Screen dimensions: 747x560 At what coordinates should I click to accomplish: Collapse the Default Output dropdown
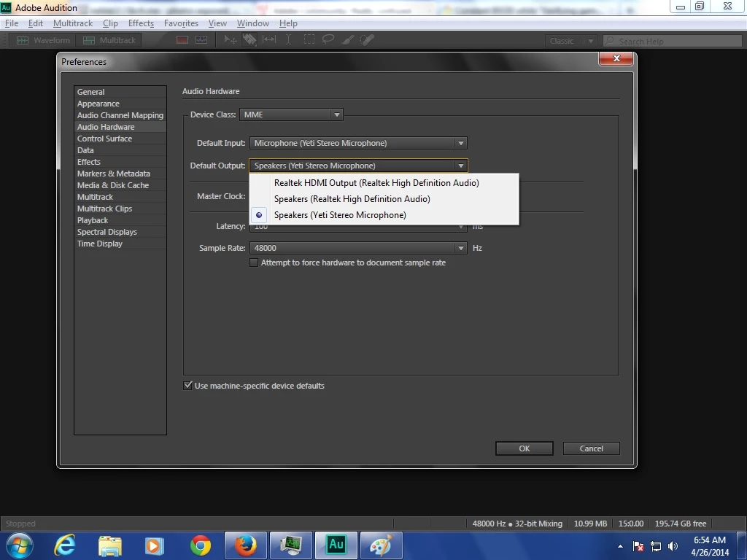(x=358, y=166)
